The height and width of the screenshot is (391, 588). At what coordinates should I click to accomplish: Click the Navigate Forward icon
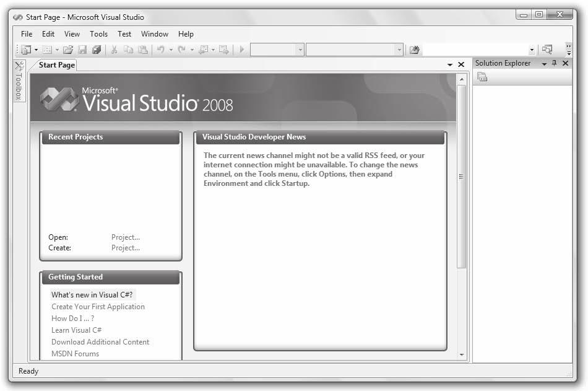pos(224,50)
